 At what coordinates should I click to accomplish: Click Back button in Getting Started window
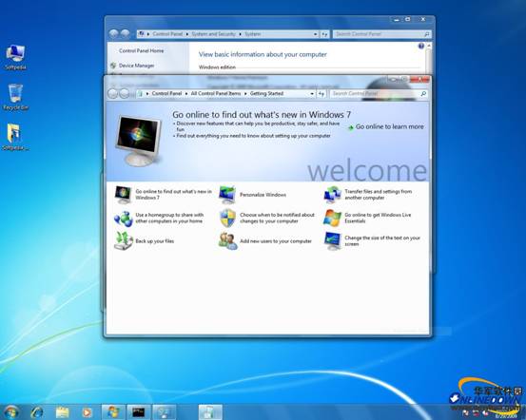point(112,93)
